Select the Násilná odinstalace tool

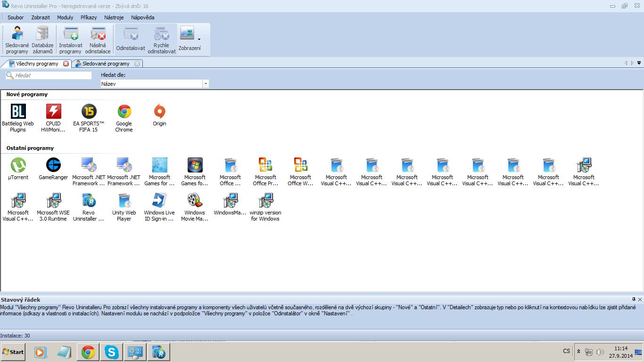98,40
